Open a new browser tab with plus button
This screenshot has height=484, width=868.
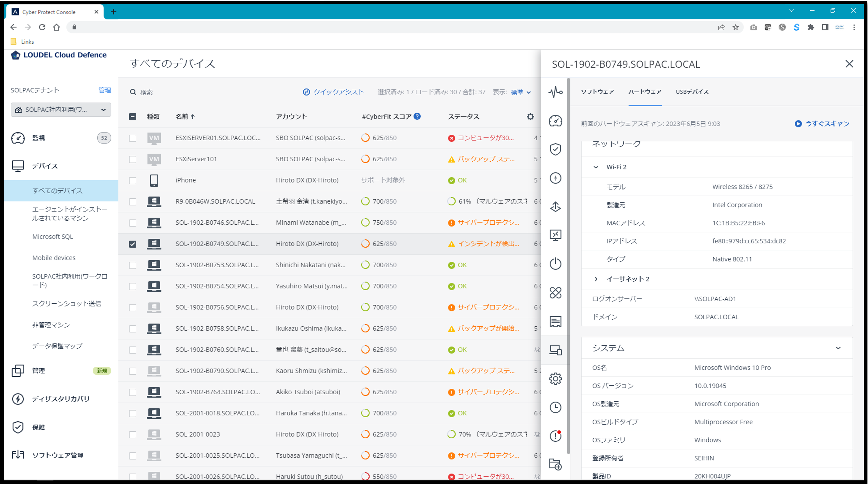(x=114, y=12)
